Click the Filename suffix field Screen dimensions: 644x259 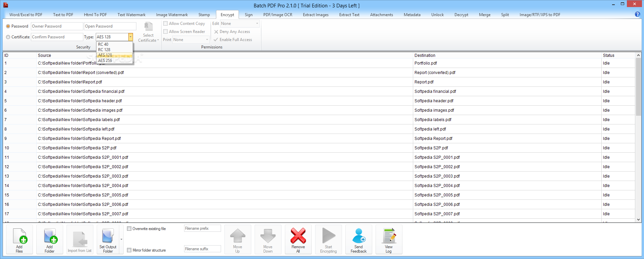click(x=202, y=249)
